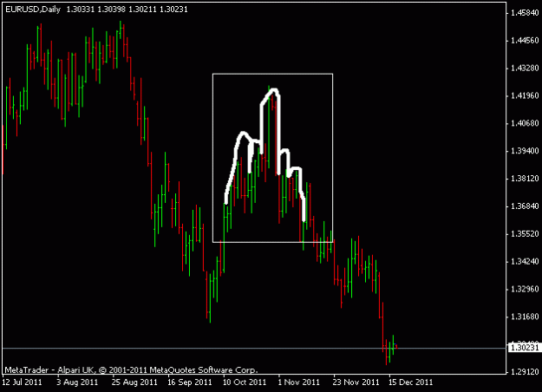Screen dimensions: 542x392
Task: Click the 23 Nov 2011 date label
Action: click(x=356, y=382)
